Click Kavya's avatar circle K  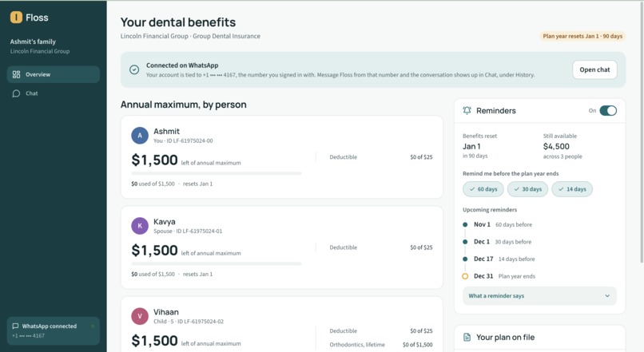140,226
